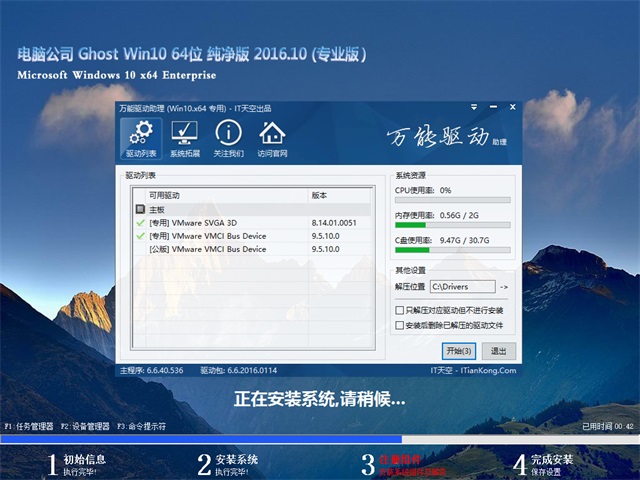
Task: Click the -> browse button for extract path
Action: (504, 287)
